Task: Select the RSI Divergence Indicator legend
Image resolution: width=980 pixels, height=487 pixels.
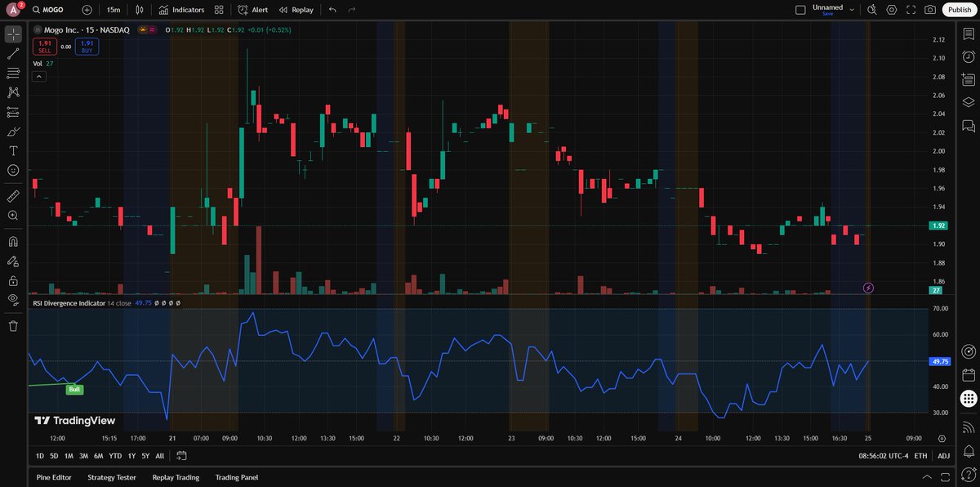Action: pyautogui.click(x=69, y=302)
